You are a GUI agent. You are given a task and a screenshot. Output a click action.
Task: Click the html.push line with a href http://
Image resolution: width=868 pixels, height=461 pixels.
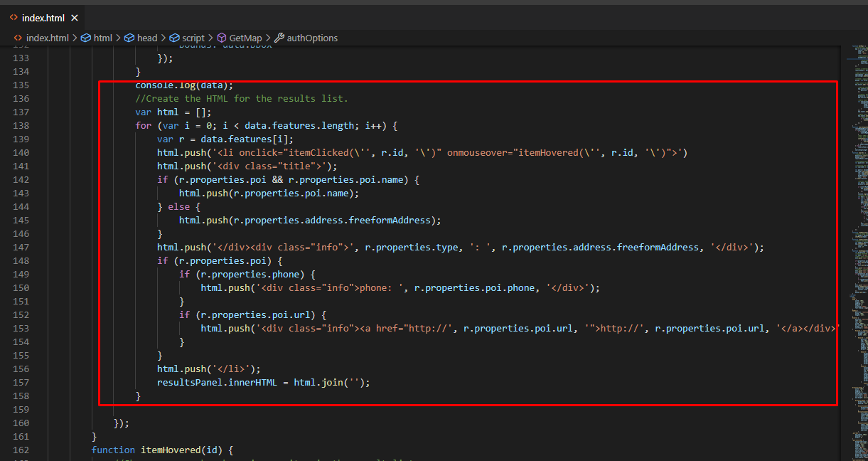tap(519, 328)
